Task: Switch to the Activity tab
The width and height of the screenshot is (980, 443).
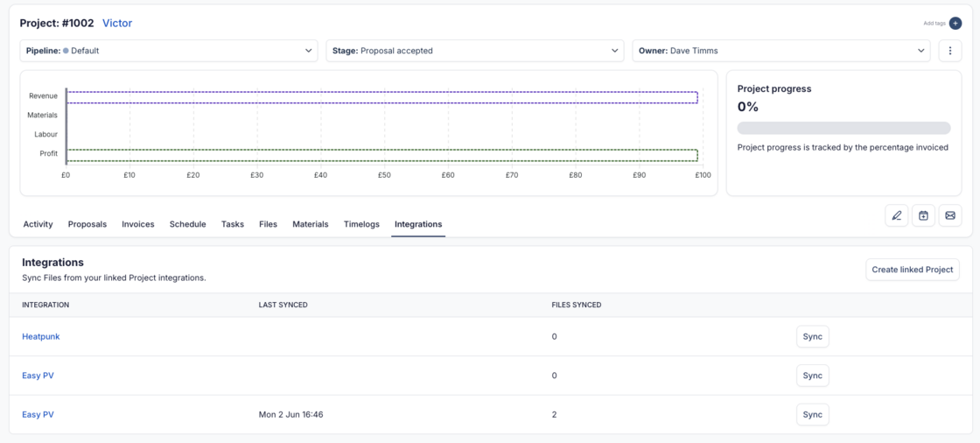Action: click(38, 224)
